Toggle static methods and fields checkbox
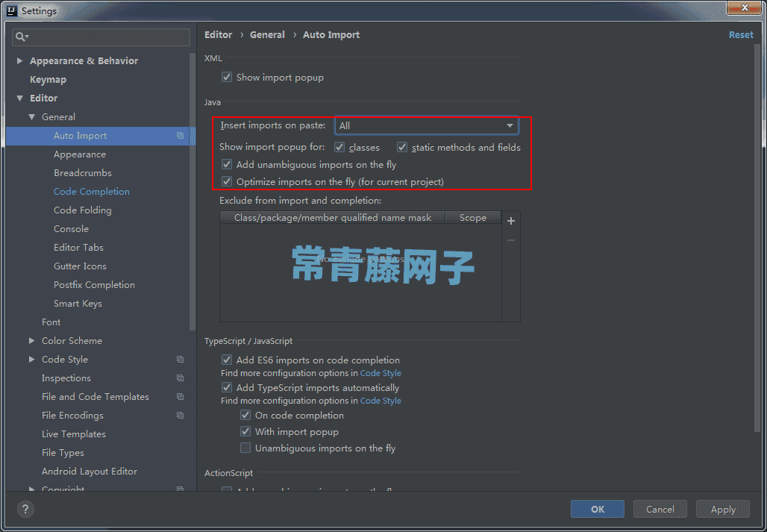Image resolution: width=767 pixels, height=532 pixels. [x=402, y=147]
